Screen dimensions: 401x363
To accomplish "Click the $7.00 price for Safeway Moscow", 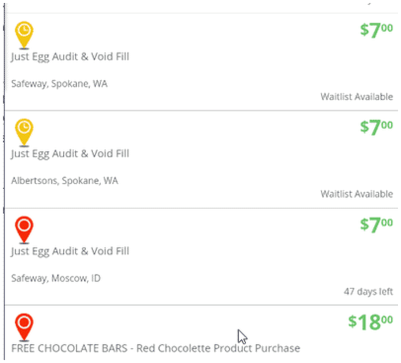I will click(376, 225).
